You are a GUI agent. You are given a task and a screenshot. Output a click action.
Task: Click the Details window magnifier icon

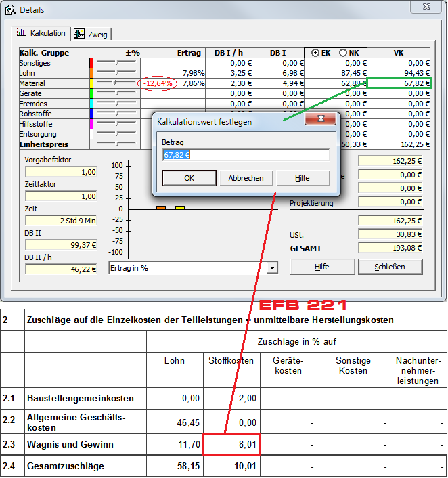pos(10,10)
